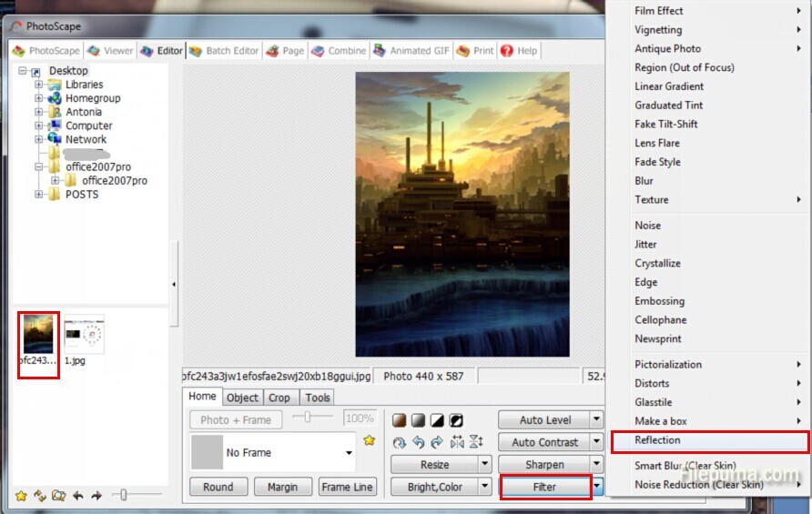
Task: Apply the grayscale effect icon
Action: [418, 420]
